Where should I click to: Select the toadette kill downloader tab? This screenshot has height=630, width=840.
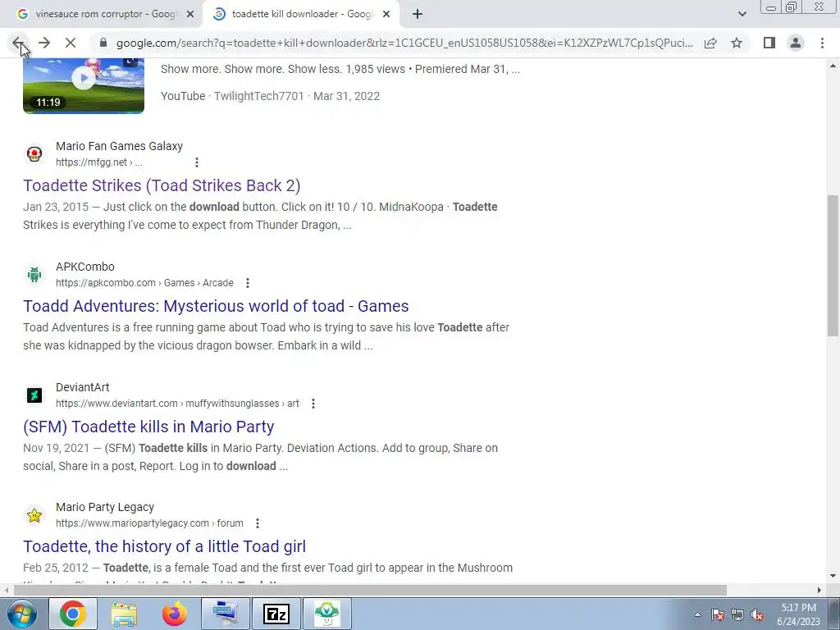point(301,15)
